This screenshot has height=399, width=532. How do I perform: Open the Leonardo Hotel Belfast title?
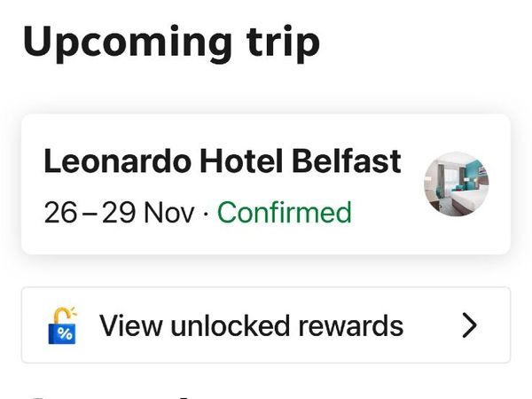[222, 161]
